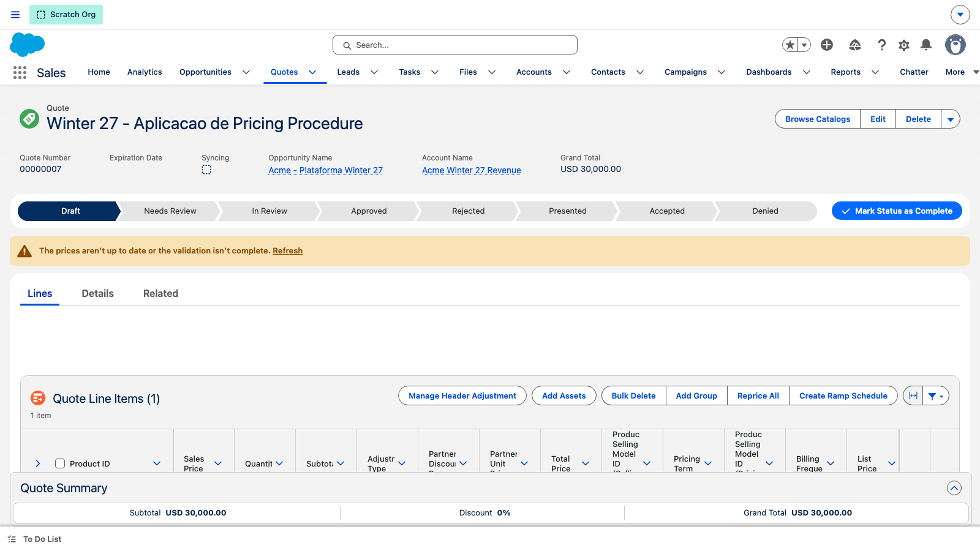
Task: Click the Add Assets button
Action: (564, 396)
